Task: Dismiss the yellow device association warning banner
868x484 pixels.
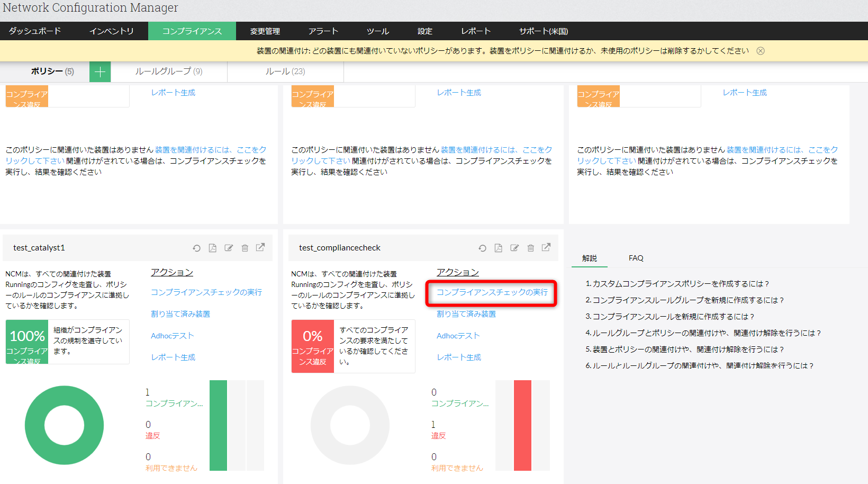Action: coord(761,51)
